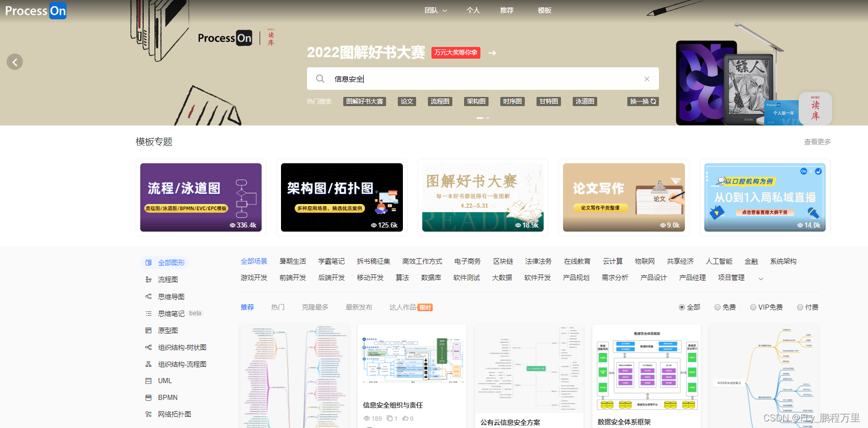Screen dimensions: 868x428
Task: Go to previous banner slide arrow
Action: click(x=15, y=62)
